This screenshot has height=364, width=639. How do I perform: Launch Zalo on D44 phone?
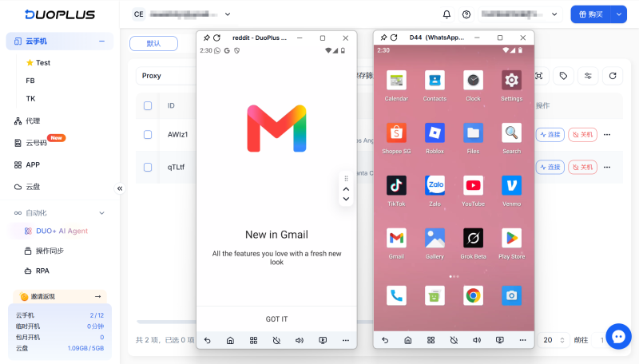[x=435, y=186]
